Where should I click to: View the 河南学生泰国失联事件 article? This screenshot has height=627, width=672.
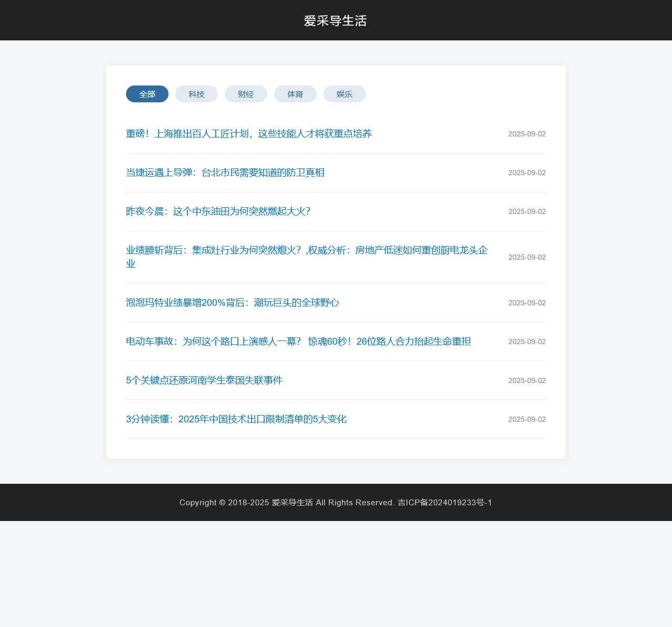(204, 380)
